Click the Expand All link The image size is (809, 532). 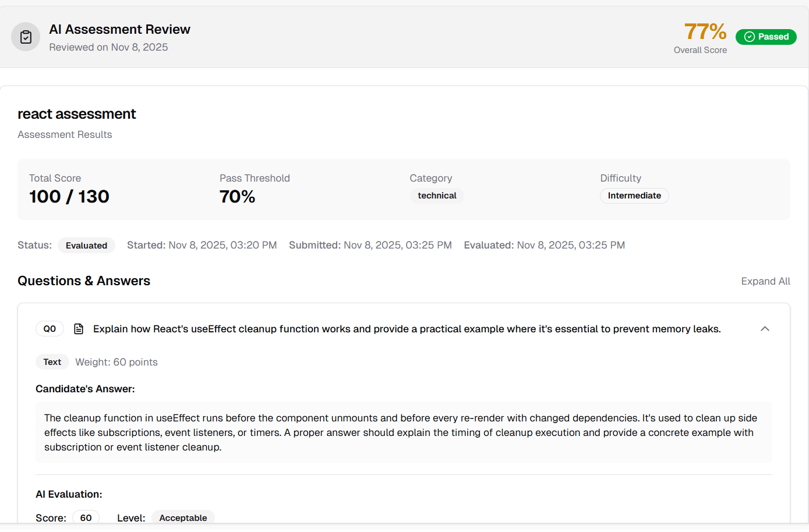765,281
